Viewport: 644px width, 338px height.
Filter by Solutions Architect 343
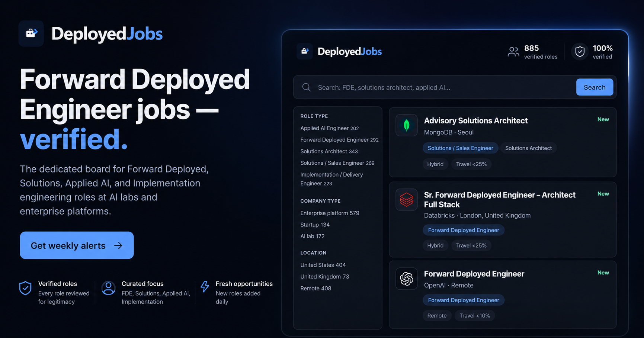(329, 151)
